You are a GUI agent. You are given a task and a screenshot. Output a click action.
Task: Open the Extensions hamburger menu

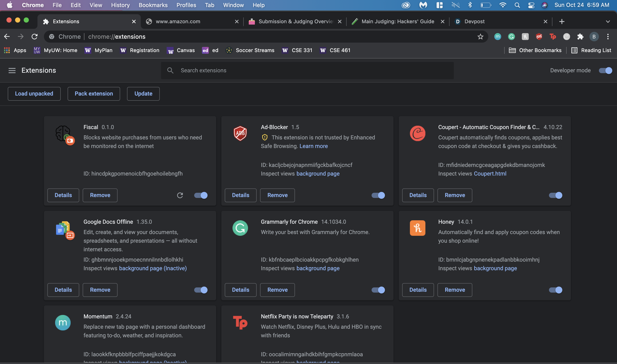(x=12, y=71)
